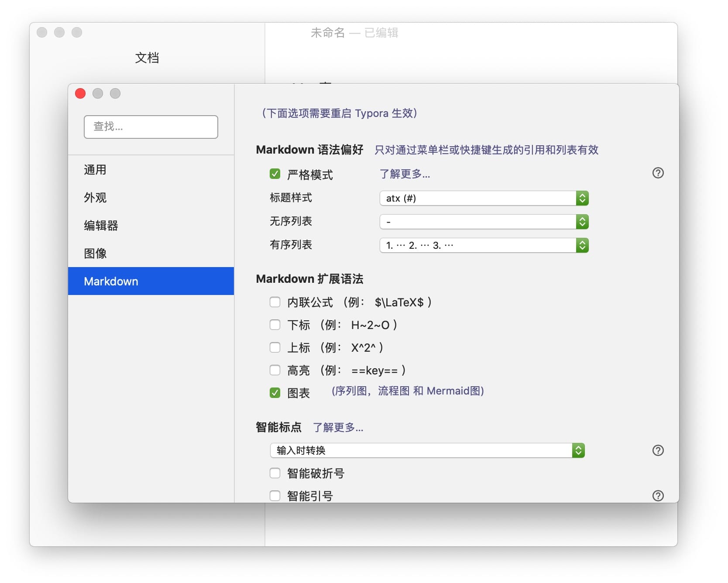The image size is (728, 583).
Task: Uncheck the 严格模式 checkbox
Action: click(x=275, y=174)
